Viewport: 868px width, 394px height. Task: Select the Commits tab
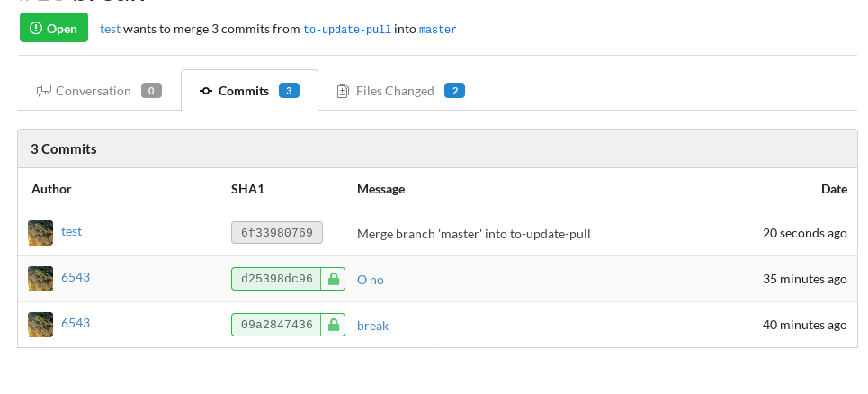click(250, 90)
